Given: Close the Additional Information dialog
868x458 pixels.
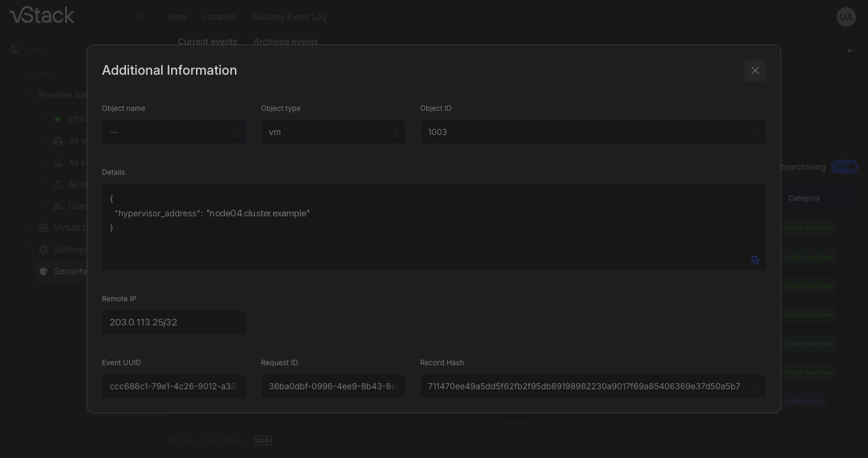Looking at the screenshot, I should tap(755, 71).
